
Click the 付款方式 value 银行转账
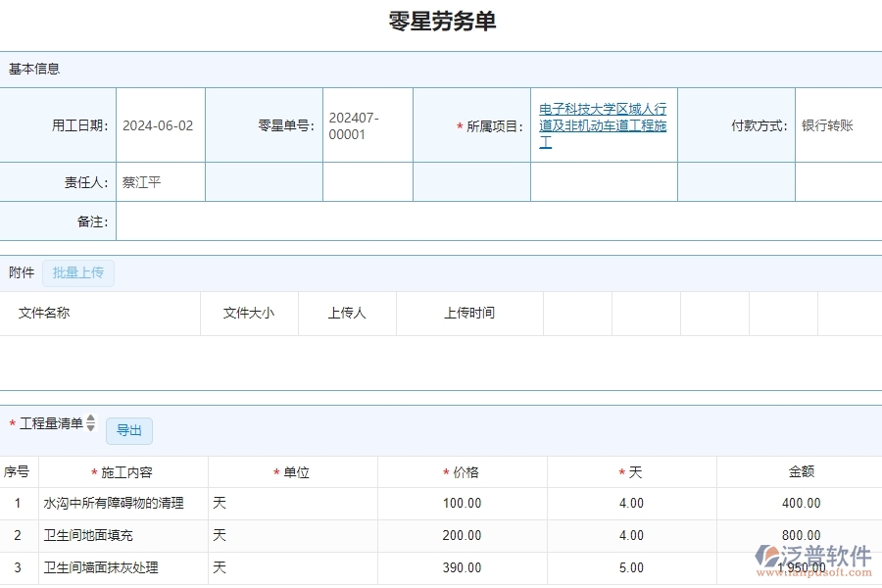coord(828,125)
